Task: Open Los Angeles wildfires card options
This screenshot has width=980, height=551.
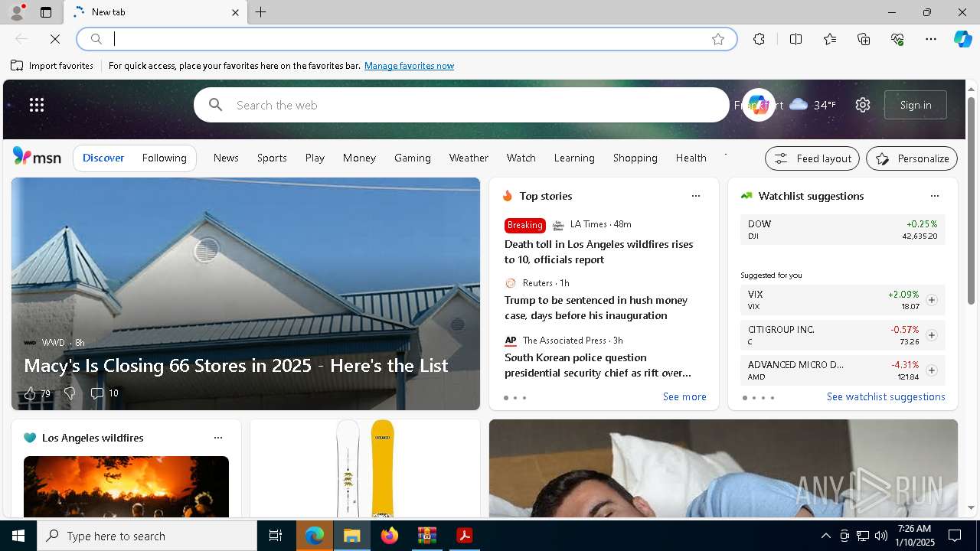Action: point(218,438)
